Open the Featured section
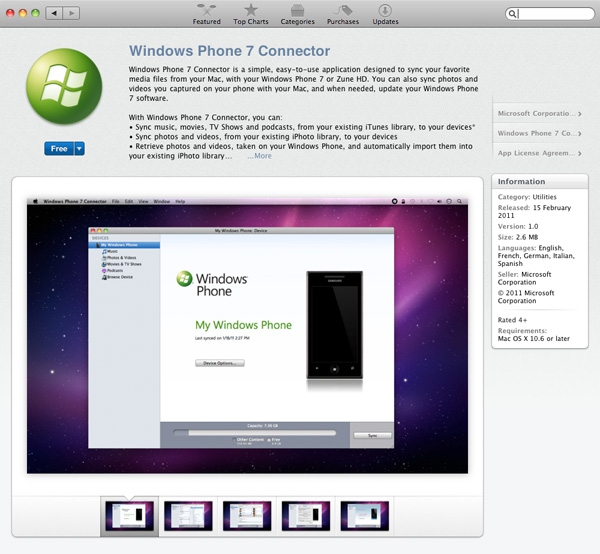Image resolution: width=600 pixels, height=554 pixels. coord(207,14)
